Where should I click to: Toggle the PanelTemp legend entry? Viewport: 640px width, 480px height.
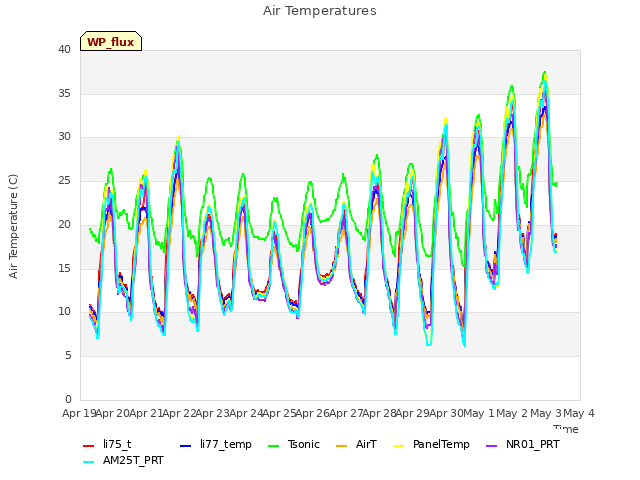click(x=431, y=444)
